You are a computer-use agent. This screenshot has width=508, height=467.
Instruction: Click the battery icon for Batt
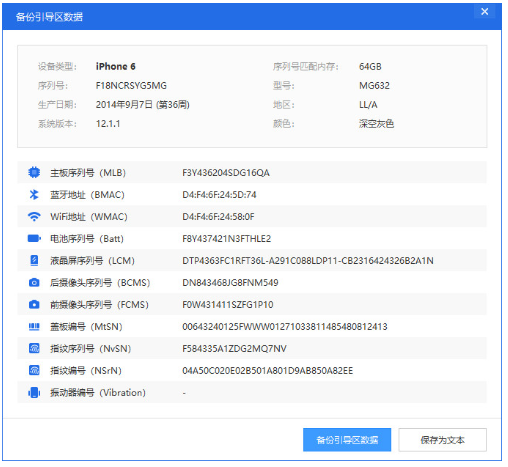coord(34,239)
